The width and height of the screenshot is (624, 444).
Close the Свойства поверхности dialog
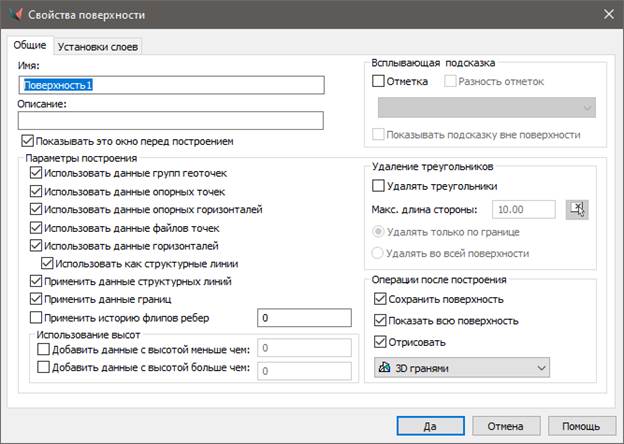click(x=607, y=15)
